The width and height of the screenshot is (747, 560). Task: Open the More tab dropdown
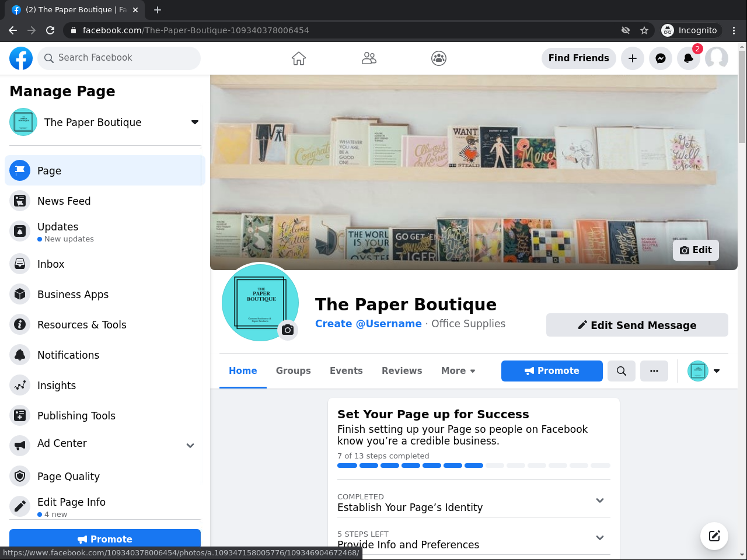coord(458,371)
